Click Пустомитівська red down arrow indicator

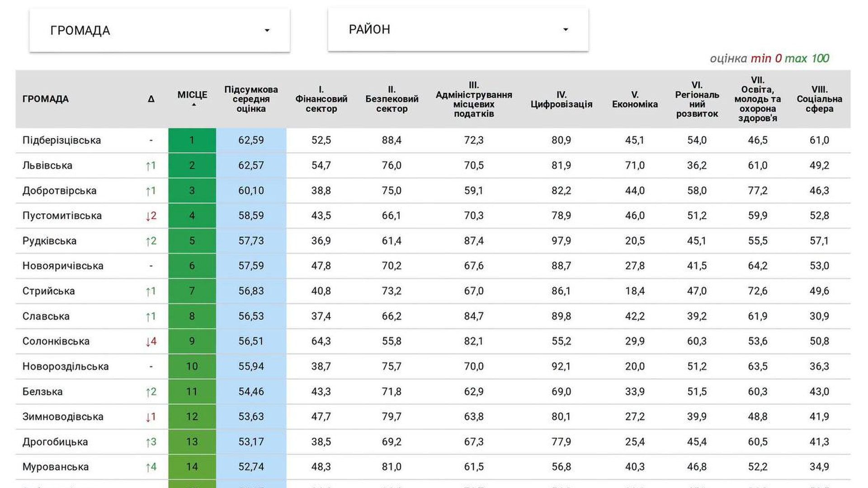151,216
